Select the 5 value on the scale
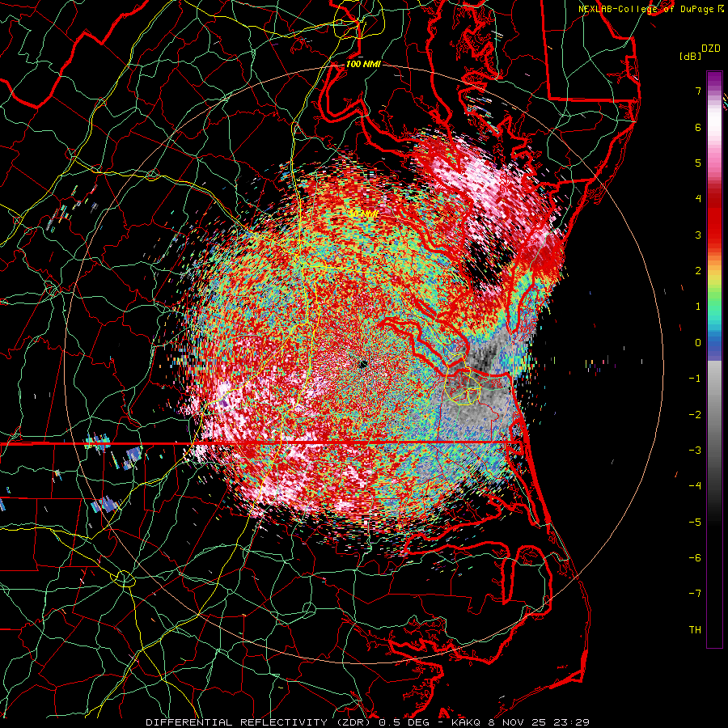This screenshot has height=728, width=728. click(698, 163)
